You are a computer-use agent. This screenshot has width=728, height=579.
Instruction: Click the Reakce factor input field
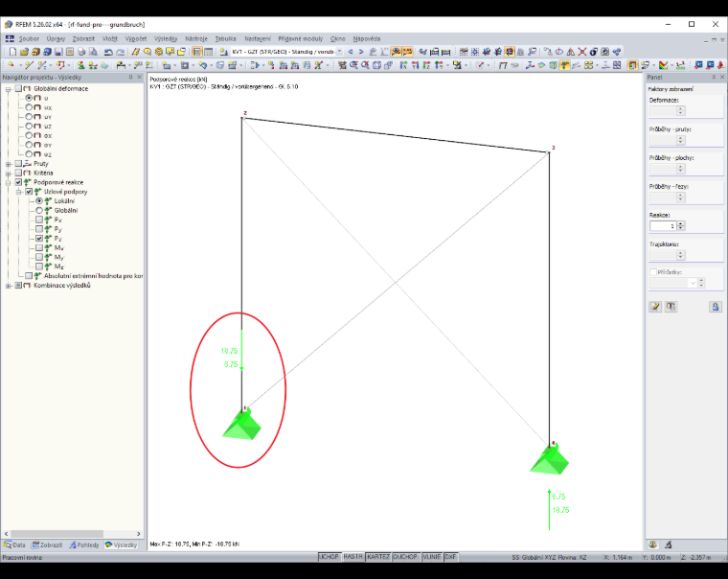click(663, 226)
